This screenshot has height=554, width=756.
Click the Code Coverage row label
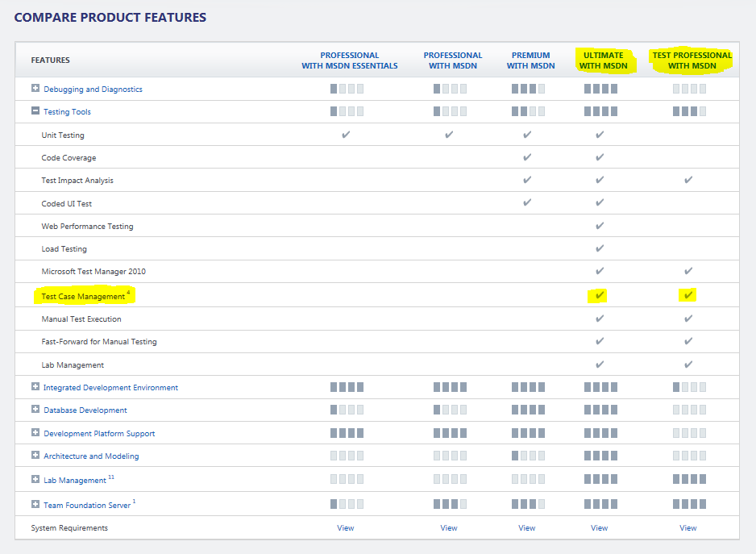click(x=69, y=158)
